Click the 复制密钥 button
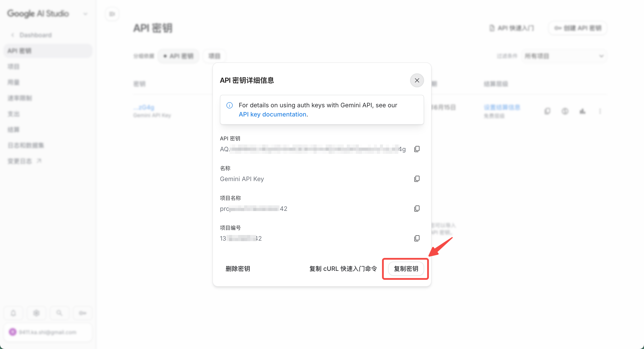644x349 pixels. point(406,269)
